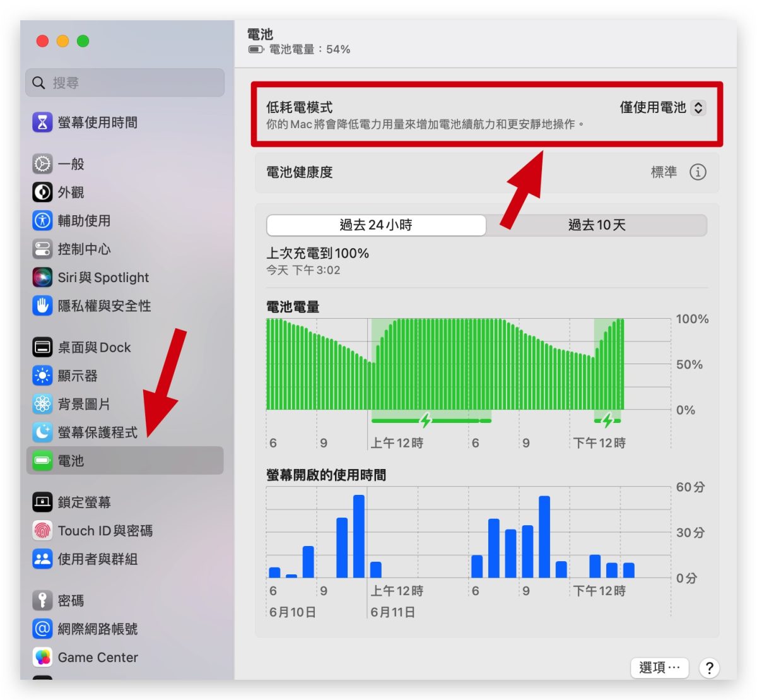Click the 螢幕開啟的使用時間 chart heading
Viewport: 757px width, 700px height.
[326, 475]
